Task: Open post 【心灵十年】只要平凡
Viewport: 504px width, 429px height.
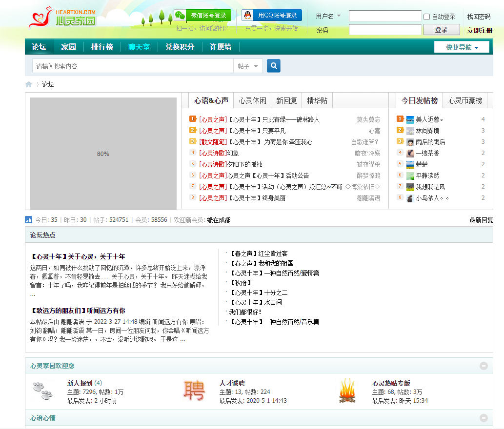Action: coord(257,131)
